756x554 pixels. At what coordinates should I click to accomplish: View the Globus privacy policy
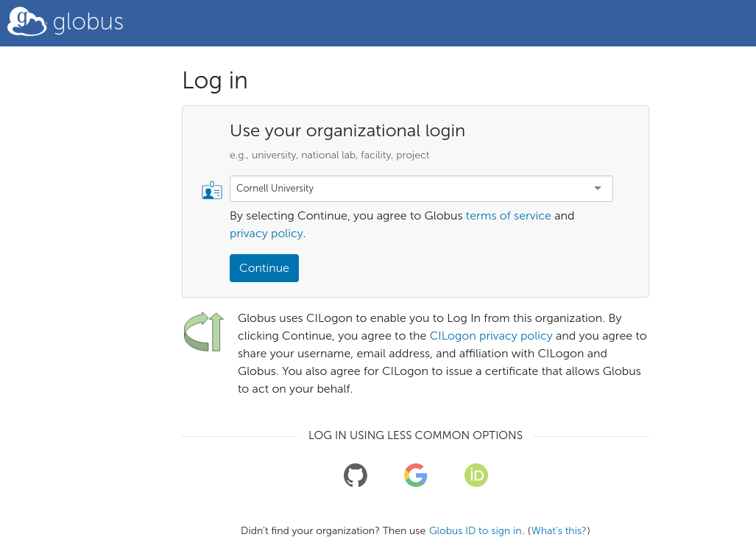tap(266, 233)
